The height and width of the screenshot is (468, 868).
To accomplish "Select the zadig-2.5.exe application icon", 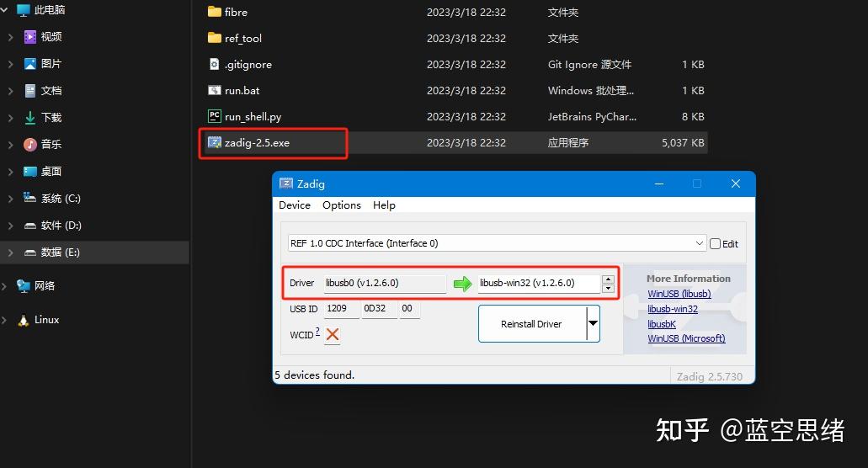I will (x=214, y=143).
